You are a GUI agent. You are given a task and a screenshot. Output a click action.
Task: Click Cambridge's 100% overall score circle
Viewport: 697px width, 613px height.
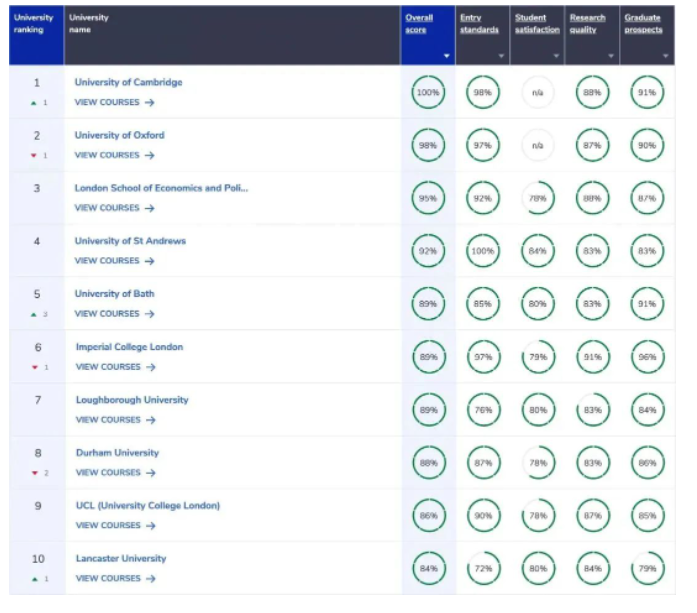428,92
